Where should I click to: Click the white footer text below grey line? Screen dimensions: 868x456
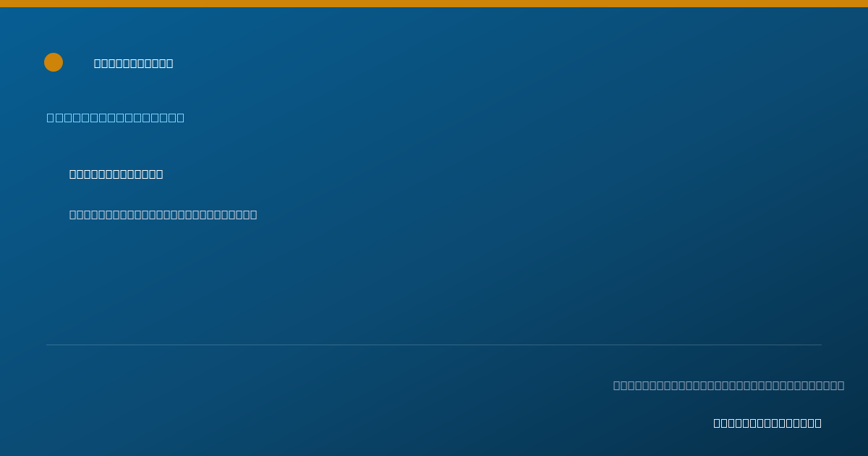[x=767, y=423]
